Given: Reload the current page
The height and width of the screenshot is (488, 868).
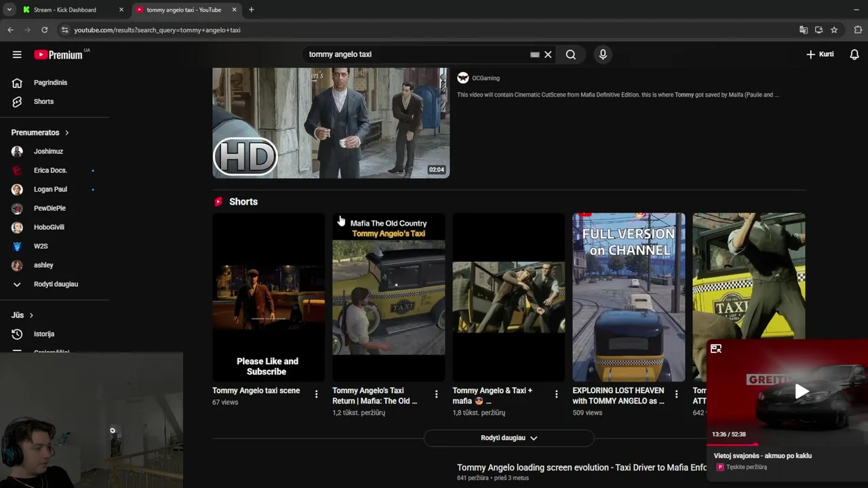Looking at the screenshot, I should pyautogui.click(x=44, y=30).
